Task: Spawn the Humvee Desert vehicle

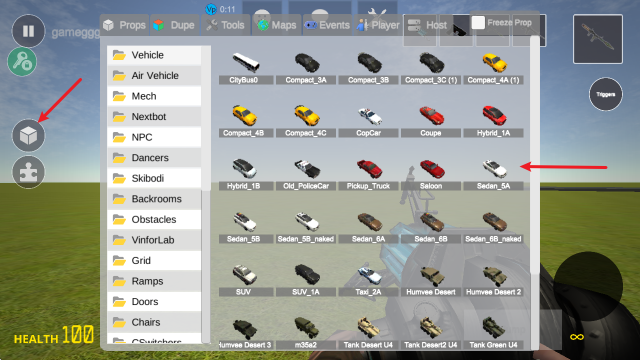Action: (431, 280)
